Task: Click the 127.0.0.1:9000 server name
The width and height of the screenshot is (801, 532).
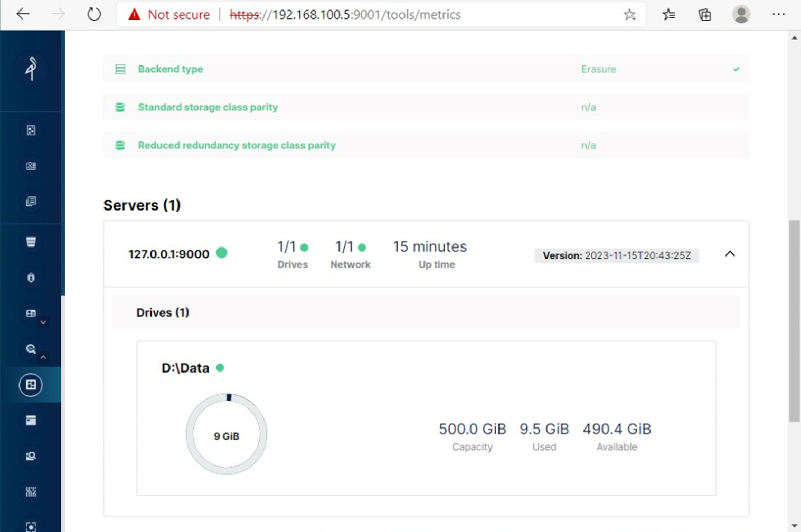Action: (168, 254)
